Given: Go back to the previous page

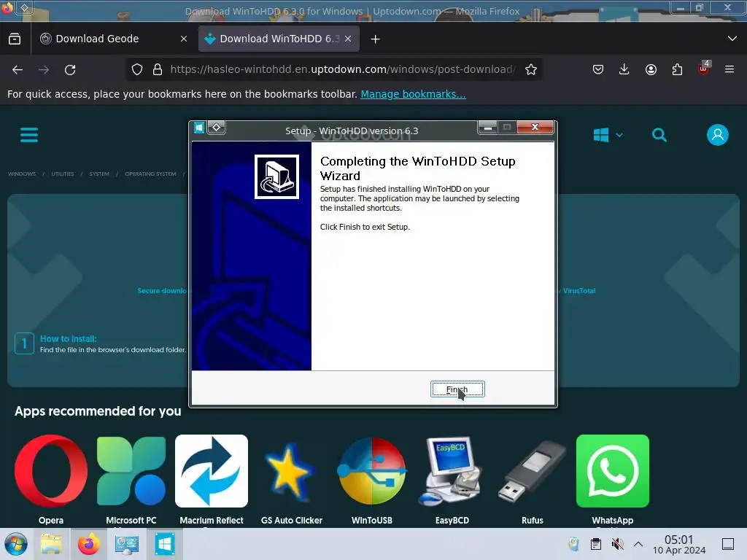Looking at the screenshot, I should (18, 69).
